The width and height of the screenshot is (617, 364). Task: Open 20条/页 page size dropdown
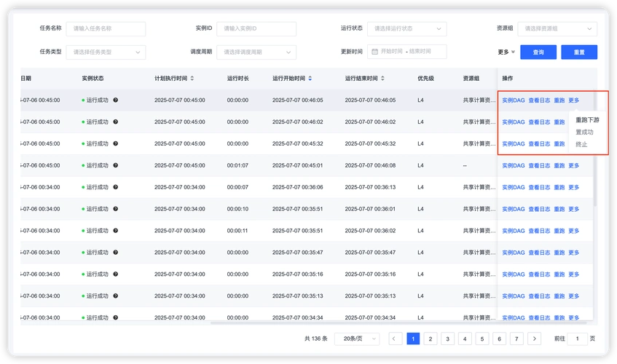(x=357, y=339)
